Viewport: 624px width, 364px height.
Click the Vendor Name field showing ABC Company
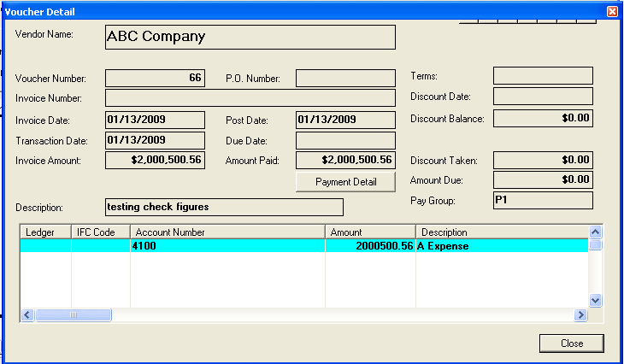click(x=250, y=37)
